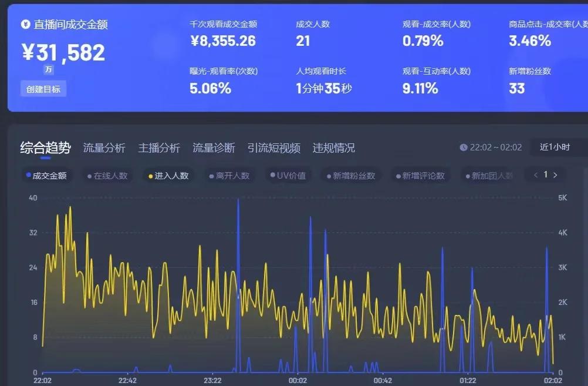This screenshot has height=386, width=588.
Task: Enable UV价值 legend item
Action: point(288,176)
